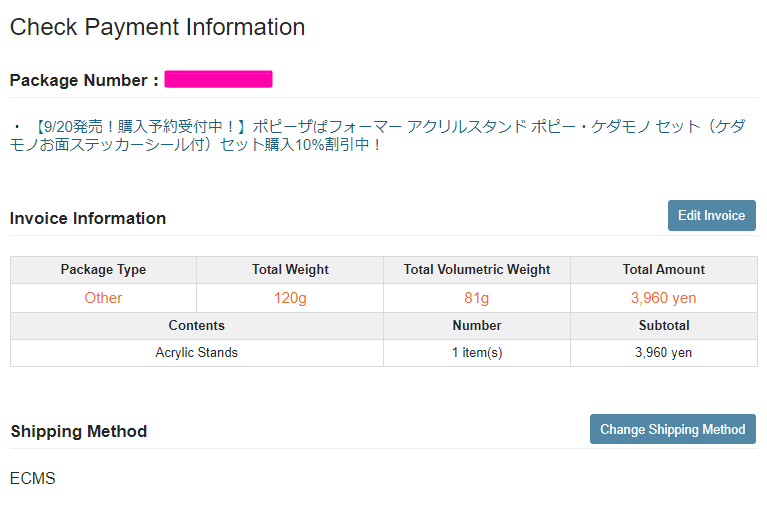Viewport: 767px width, 523px height.
Task: Click the Edit Invoice button
Action: [711, 216]
